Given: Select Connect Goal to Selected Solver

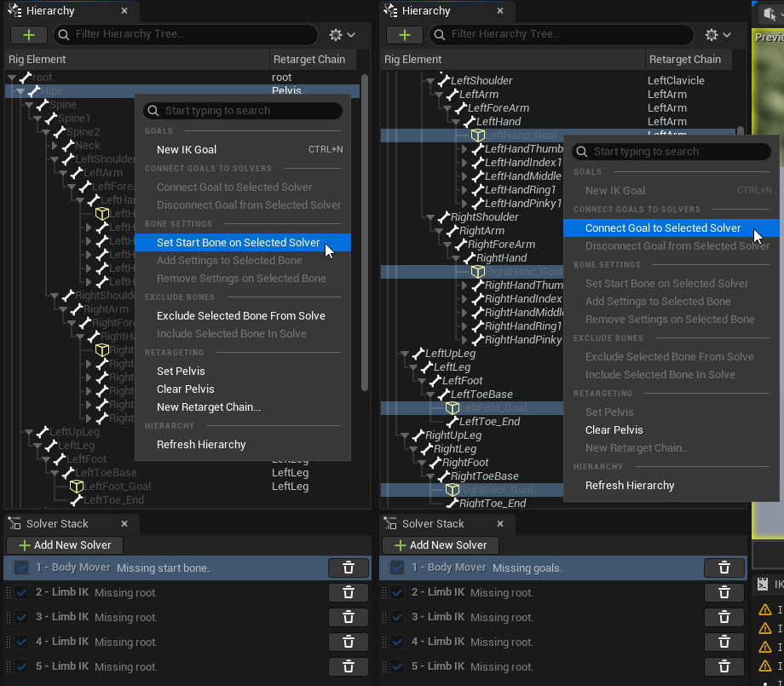Looking at the screenshot, I should coord(663,228).
